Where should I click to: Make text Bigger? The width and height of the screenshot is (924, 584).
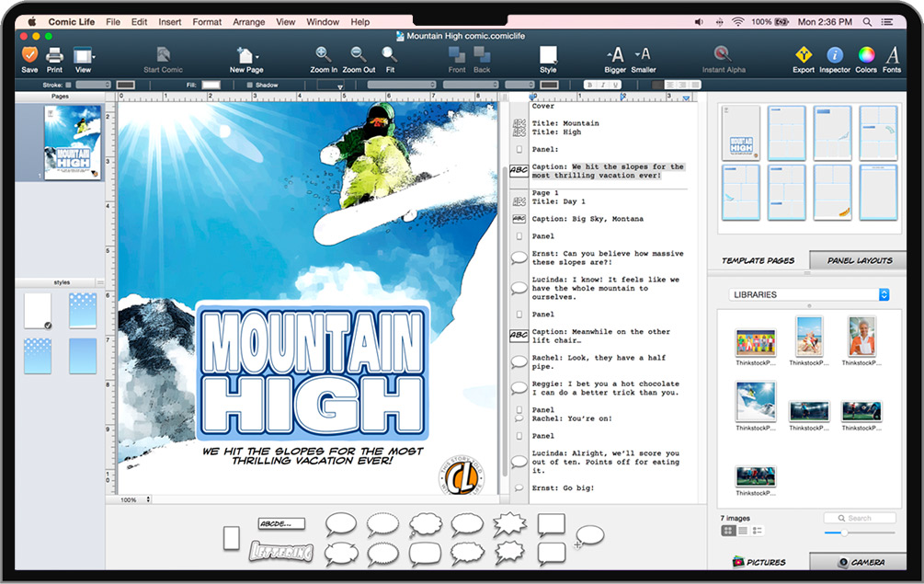(x=616, y=55)
